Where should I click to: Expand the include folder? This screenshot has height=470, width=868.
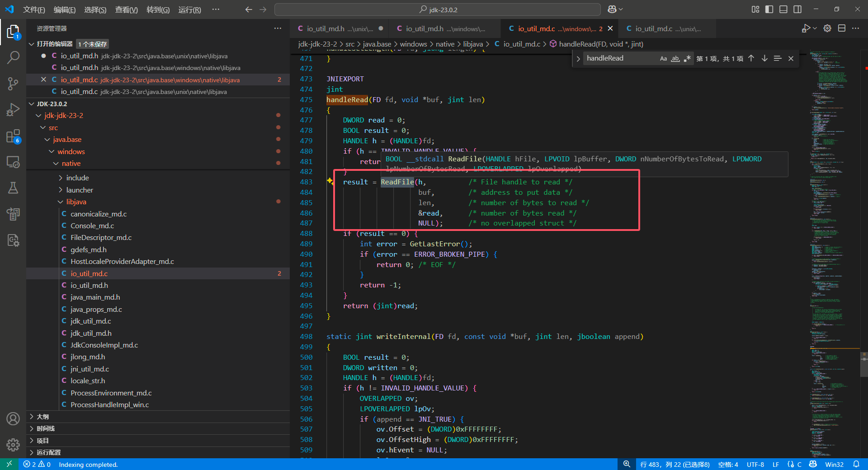[x=77, y=178]
